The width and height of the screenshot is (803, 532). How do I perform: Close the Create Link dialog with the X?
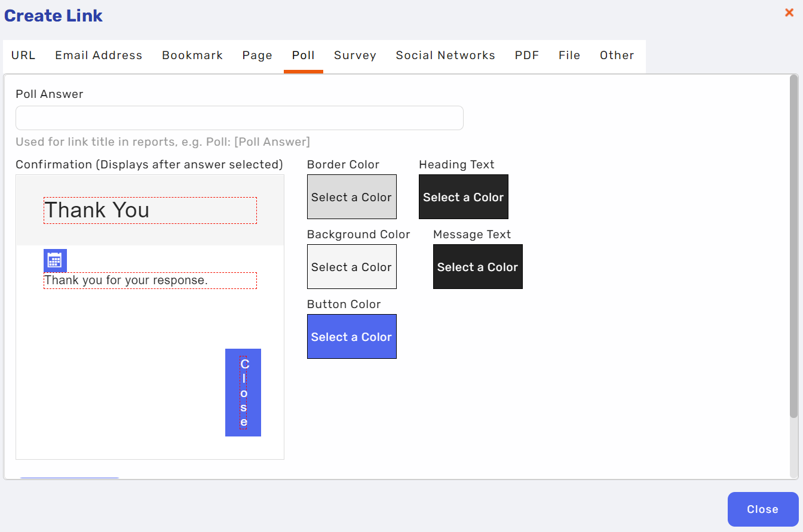789,13
